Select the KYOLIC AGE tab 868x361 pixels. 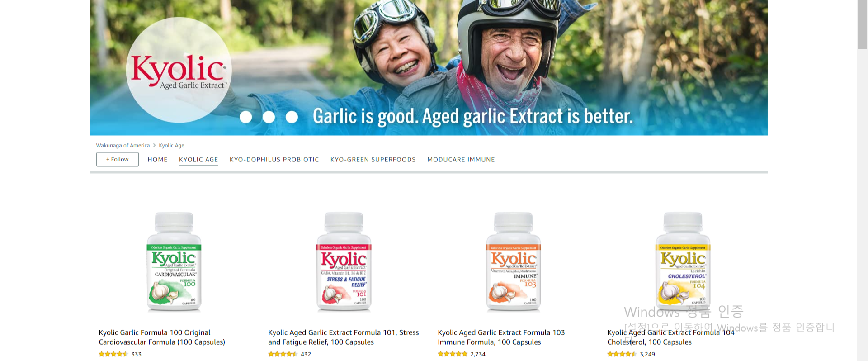[x=198, y=160]
